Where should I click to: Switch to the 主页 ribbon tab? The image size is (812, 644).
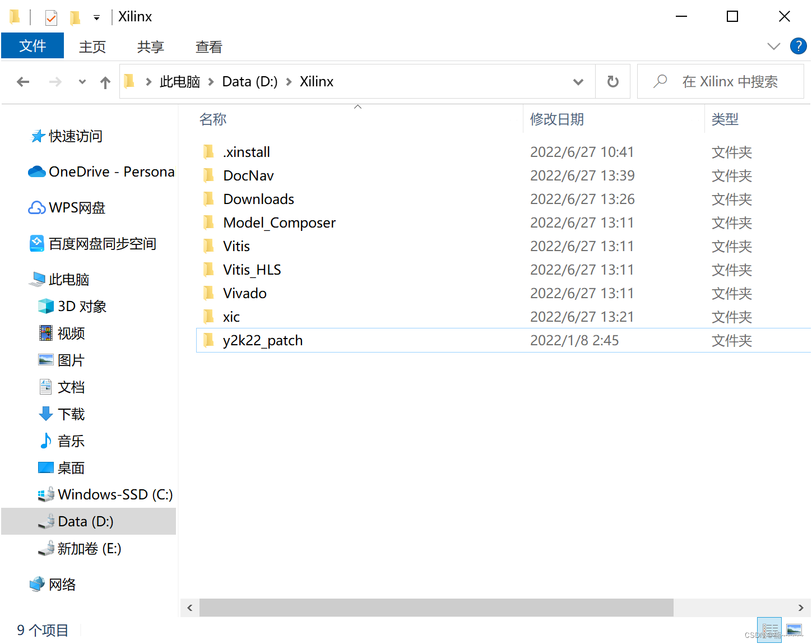[92, 47]
